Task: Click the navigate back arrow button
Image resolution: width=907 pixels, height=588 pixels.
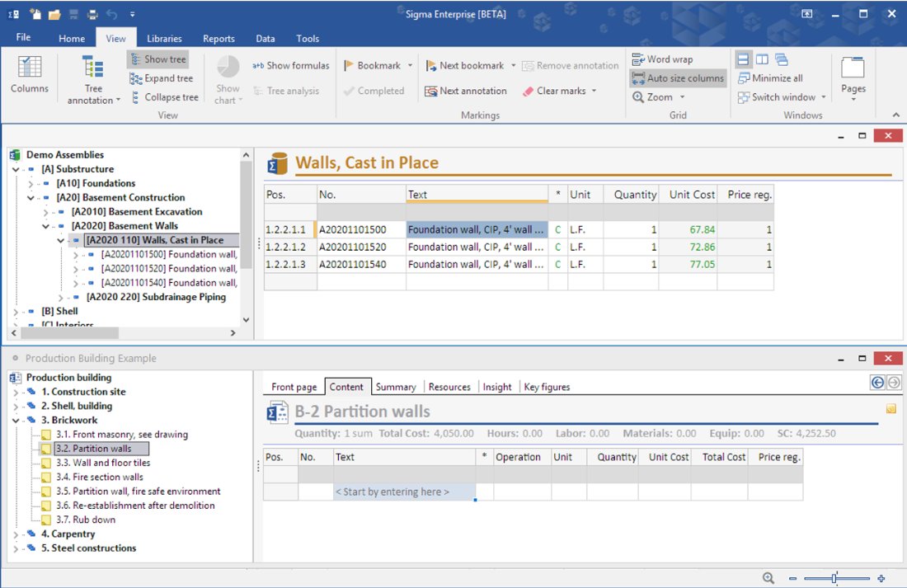Action: (x=877, y=382)
